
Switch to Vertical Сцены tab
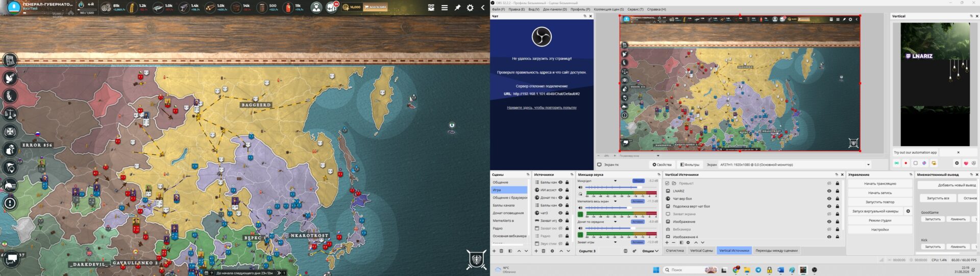coord(701,250)
